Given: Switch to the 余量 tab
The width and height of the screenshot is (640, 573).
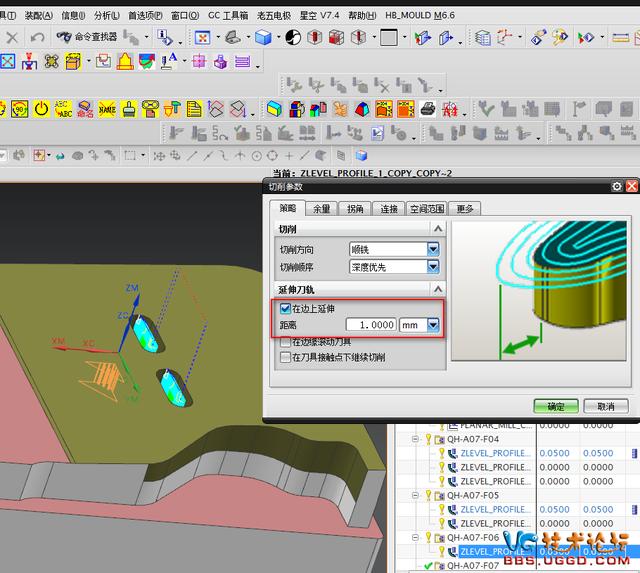Looking at the screenshot, I should pos(321,209).
